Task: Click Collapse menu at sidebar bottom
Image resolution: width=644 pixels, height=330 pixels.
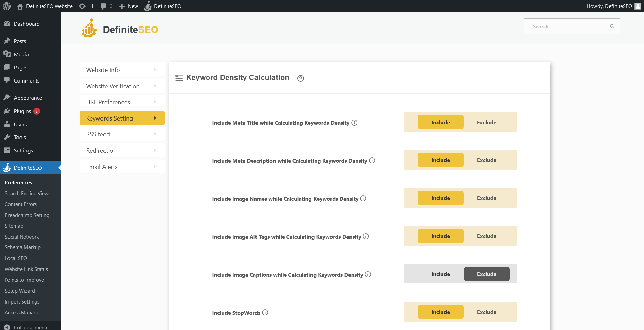Action: [x=30, y=327]
